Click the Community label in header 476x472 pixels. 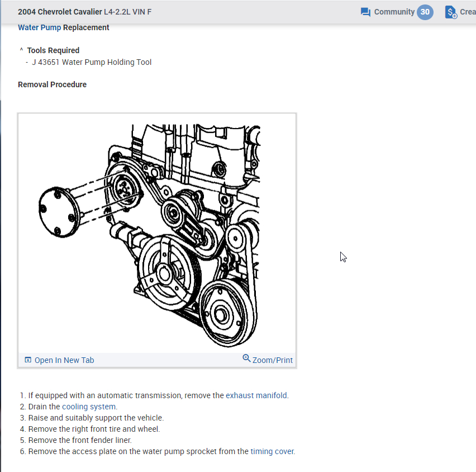(x=394, y=12)
